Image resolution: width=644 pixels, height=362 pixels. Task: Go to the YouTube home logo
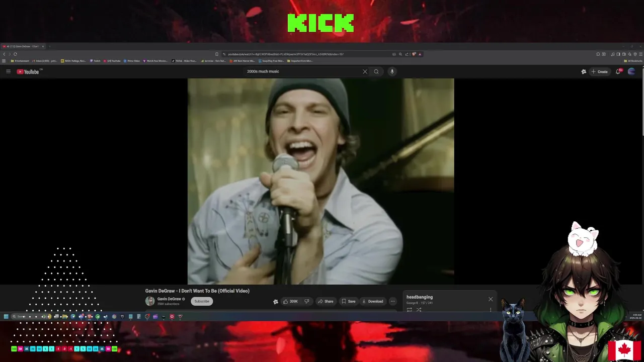click(x=28, y=71)
